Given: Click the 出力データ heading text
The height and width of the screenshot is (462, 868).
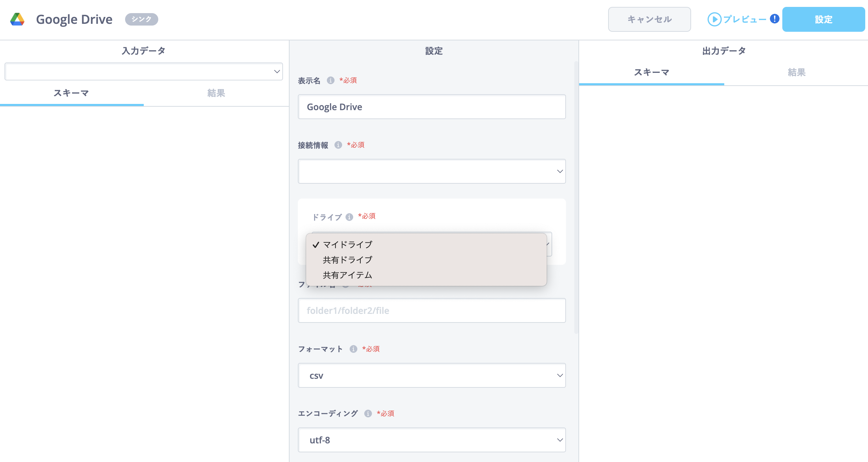Looking at the screenshot, I should coord(724,51).
